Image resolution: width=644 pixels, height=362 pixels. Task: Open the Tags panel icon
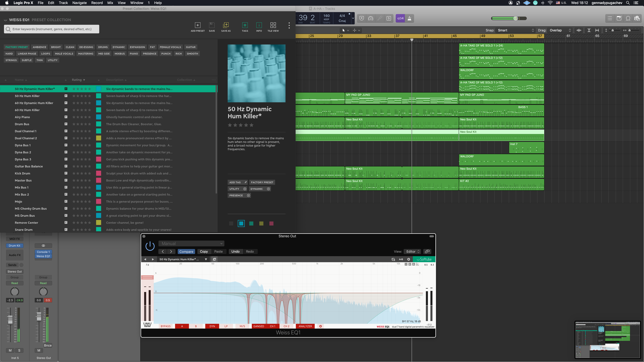coord(245,25)
